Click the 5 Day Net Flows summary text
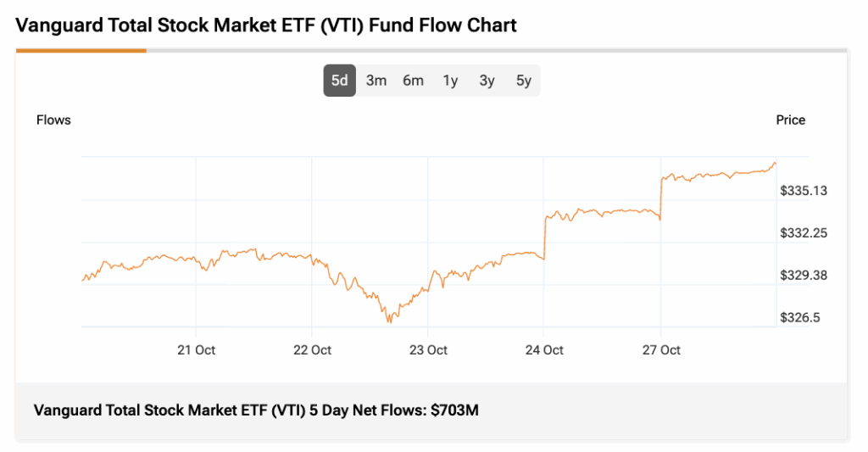The height and width of the screenshot is (452, 868). [256, 410]
